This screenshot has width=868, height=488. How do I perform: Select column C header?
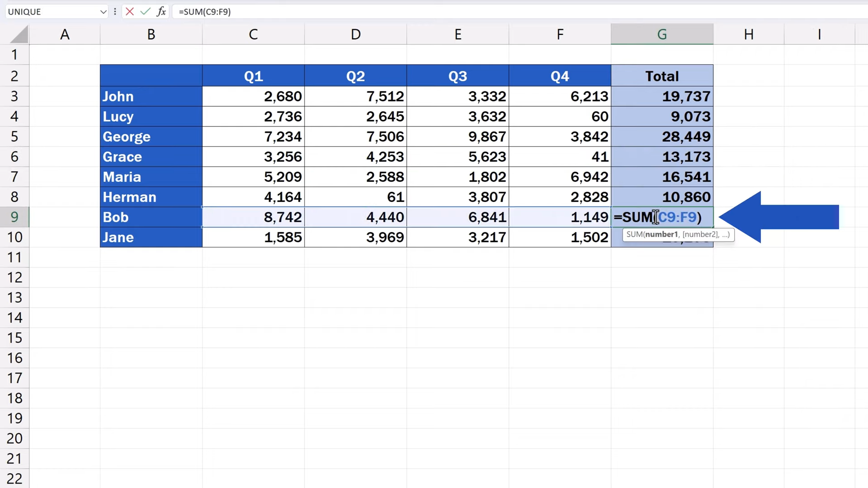click(x=253, y=34)
